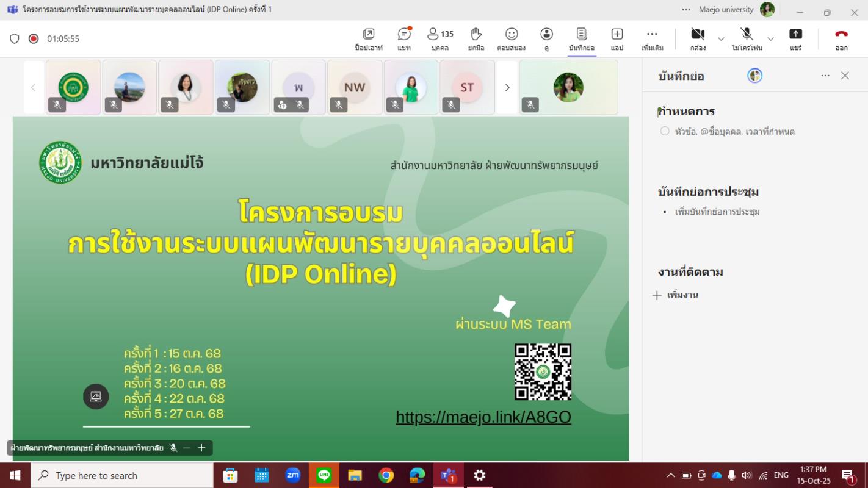Unmute the microphone (ไมโครโฟน)
868x488 pixels.
pos(746,38)
